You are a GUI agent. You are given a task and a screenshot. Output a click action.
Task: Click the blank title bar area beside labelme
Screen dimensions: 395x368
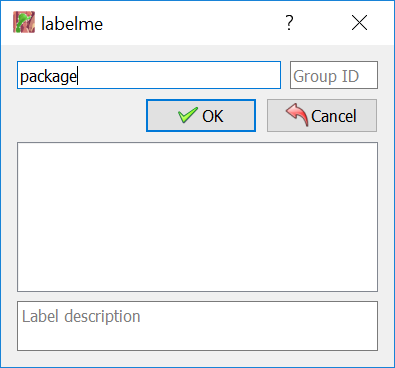click(x=192, y=23)
